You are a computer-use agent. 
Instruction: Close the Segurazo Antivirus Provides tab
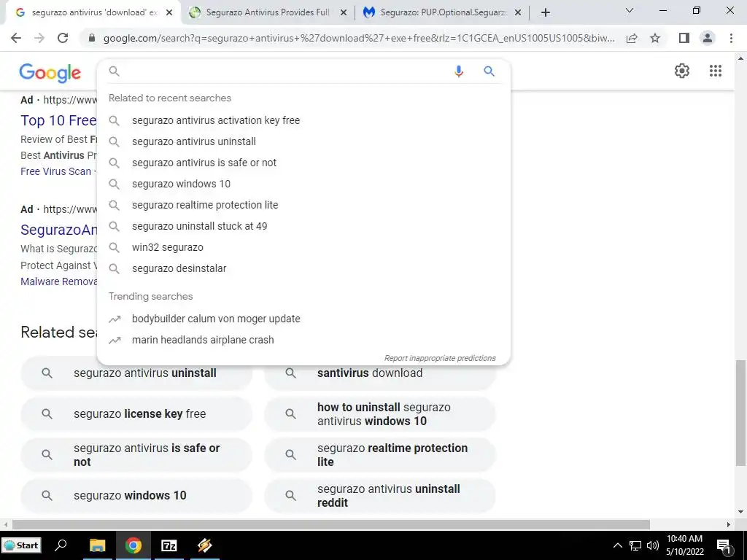[344, 12]
